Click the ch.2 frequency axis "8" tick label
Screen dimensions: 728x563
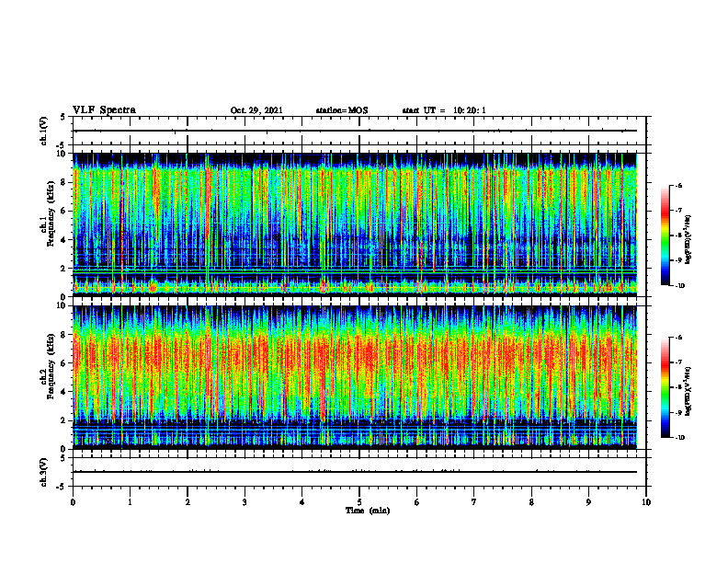(63, 335)
